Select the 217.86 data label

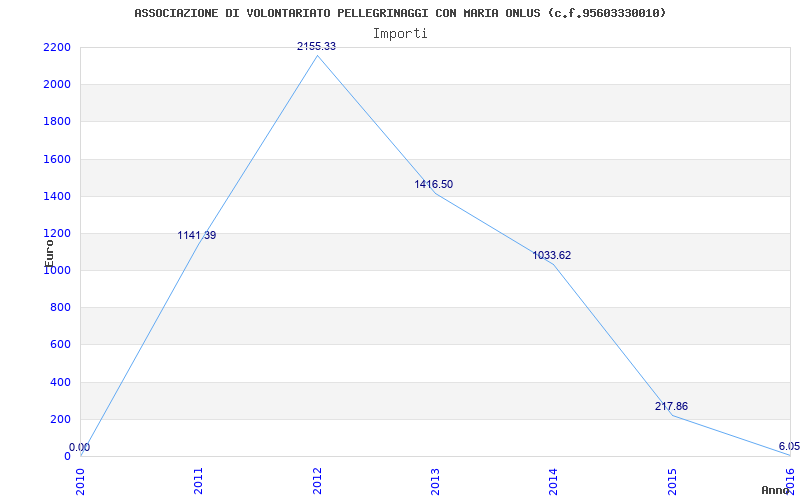click(671, 407)
